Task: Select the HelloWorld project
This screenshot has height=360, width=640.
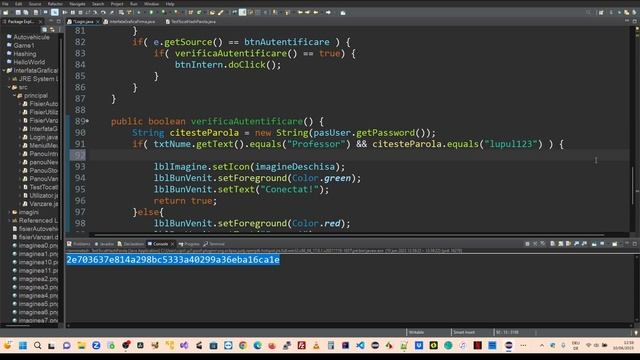Action: click(x=29, y=62)
